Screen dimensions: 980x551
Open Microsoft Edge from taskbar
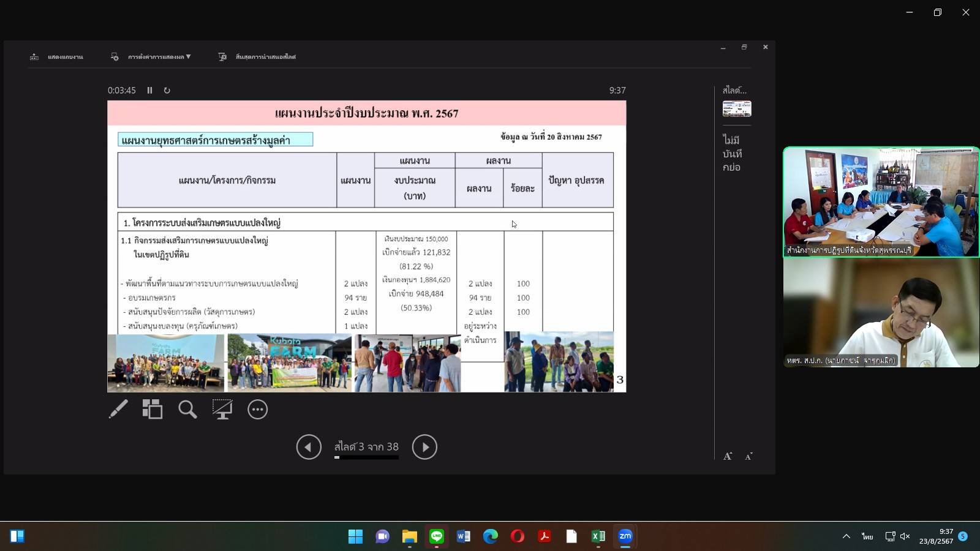pyautogui.click(x=490, y=536)
